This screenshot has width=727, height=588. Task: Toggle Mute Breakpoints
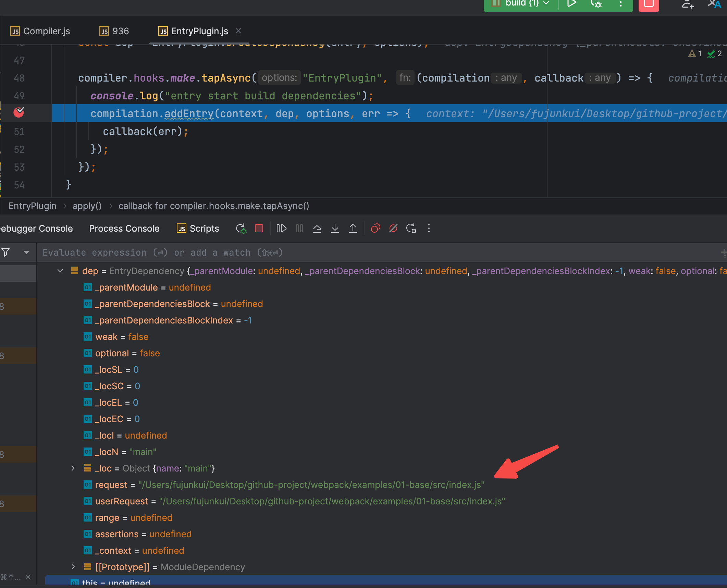pos(393,229)
